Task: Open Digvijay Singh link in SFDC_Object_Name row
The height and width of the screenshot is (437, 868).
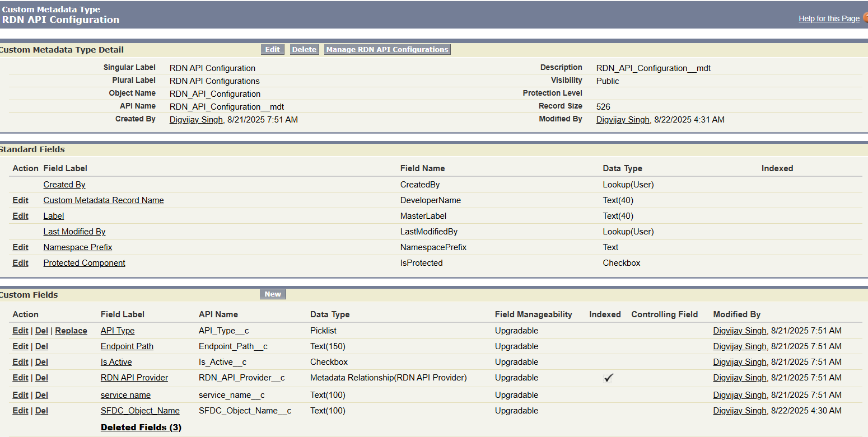Action: tap(739, 411)
